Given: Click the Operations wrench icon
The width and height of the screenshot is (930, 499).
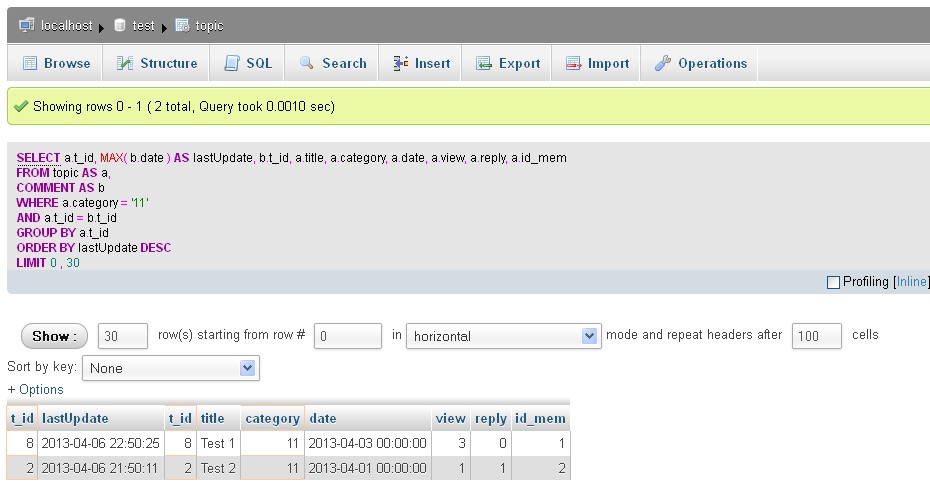Looking at the screenshot, I should [x=663, y=63].
